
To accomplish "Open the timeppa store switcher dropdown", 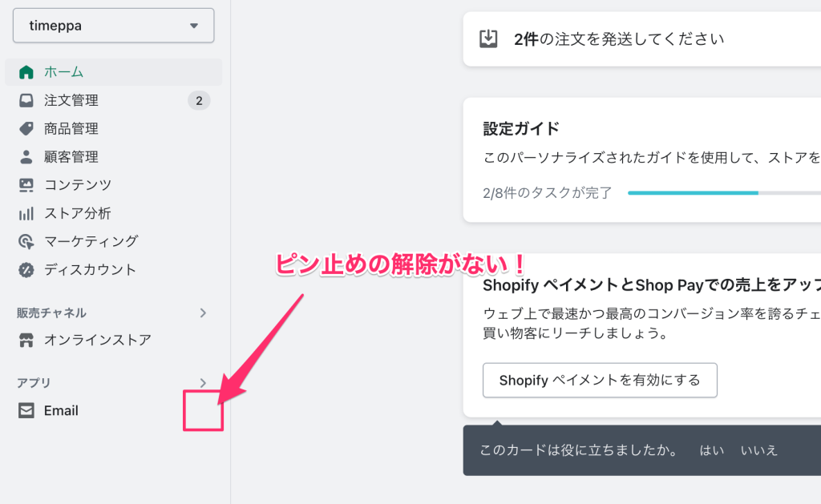I will 113,25.
